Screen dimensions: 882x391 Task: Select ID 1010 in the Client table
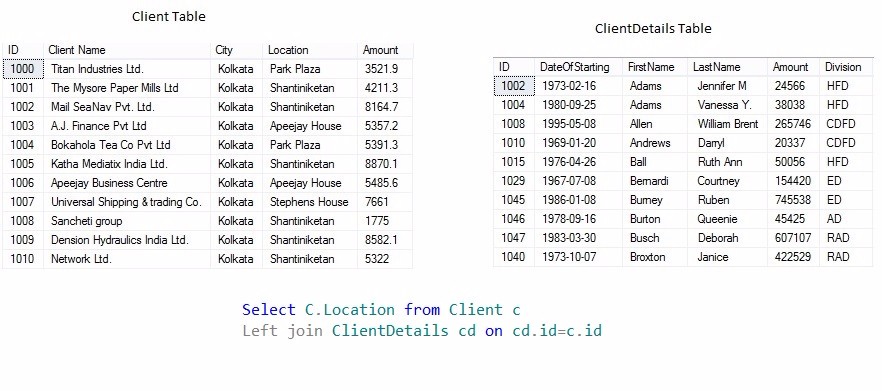point(23,259)
